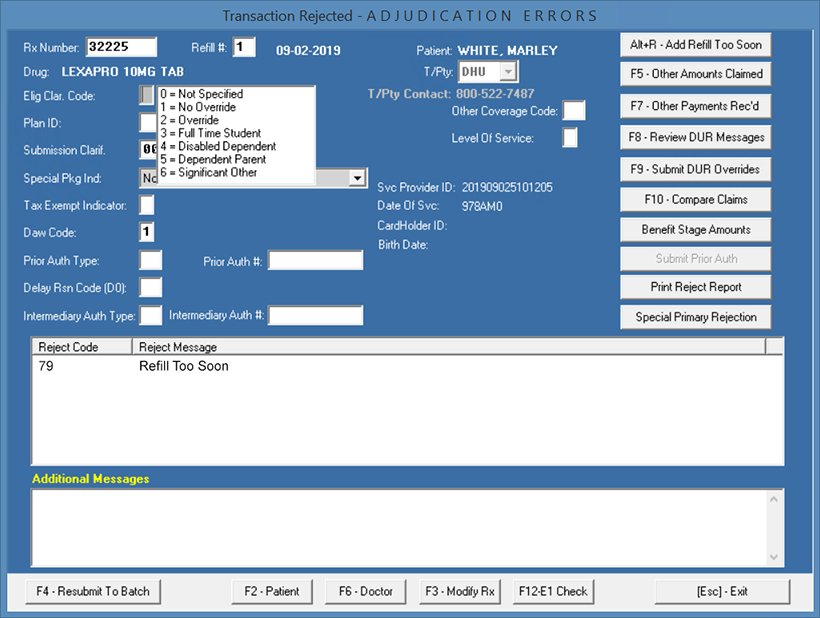
Task: Print the Reject Report
Action: point(695,287)
